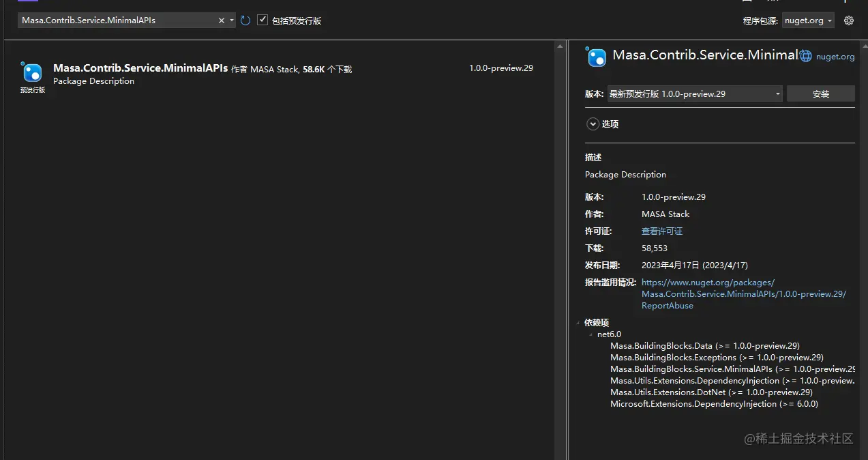868x460 pixels.
Task: Collapse the dependencies tree node
Action: click(x=578, y=323)
